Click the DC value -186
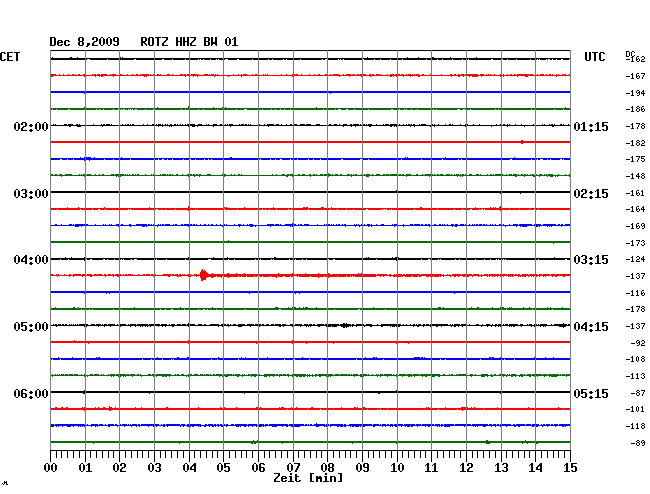Viewport: 650px width, 494px height. pos(635,109)
